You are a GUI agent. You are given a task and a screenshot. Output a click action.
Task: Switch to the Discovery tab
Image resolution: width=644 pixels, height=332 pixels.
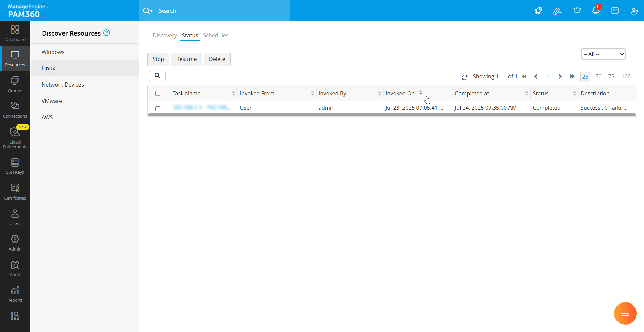click(x=165, y=36)
